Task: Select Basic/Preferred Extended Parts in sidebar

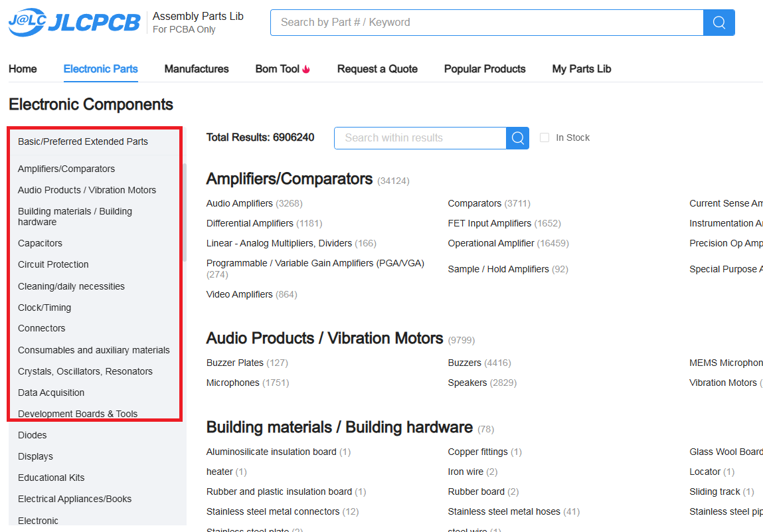Action: tap(83, 141)
